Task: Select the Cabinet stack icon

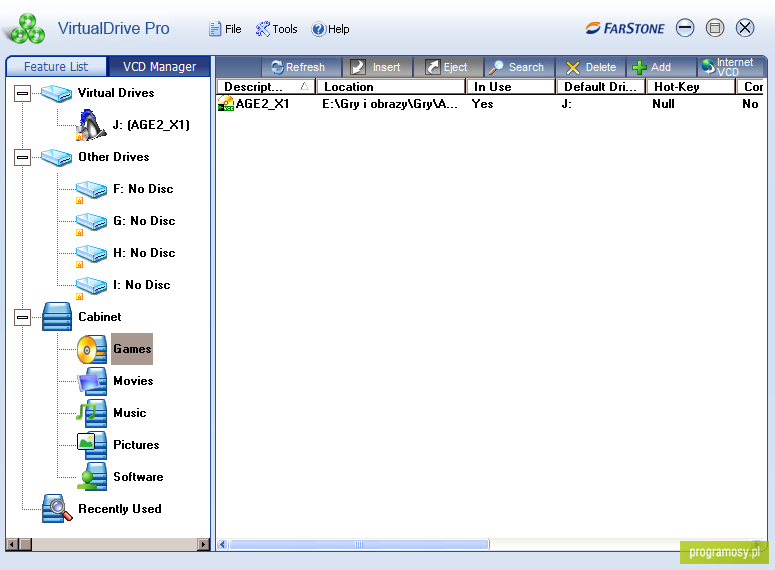Action: pyautogui.click(x=57, y=316)
